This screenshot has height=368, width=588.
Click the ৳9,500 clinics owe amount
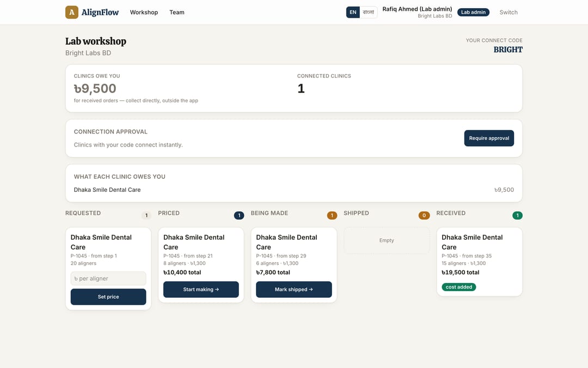pos(95,88)
